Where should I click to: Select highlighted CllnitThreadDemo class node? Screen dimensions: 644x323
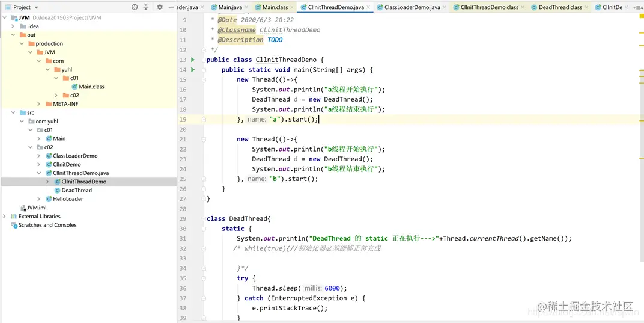tap(80, 182)
